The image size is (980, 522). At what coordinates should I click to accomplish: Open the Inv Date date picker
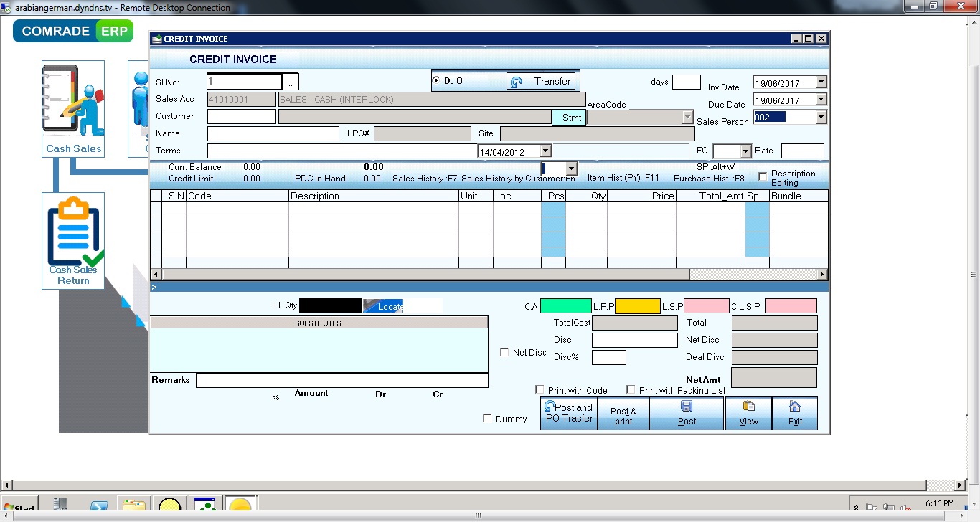click(820, 82)
